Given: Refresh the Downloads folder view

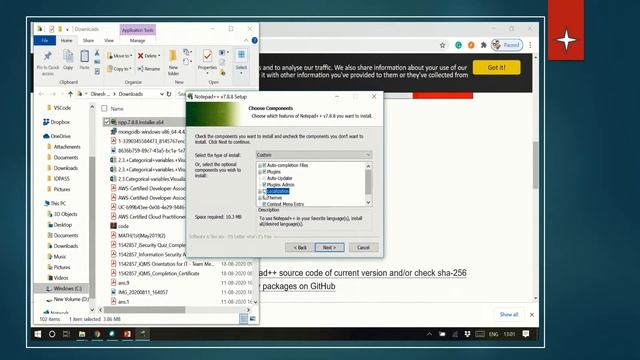Looking at the screenshot, I should point(169,94).
